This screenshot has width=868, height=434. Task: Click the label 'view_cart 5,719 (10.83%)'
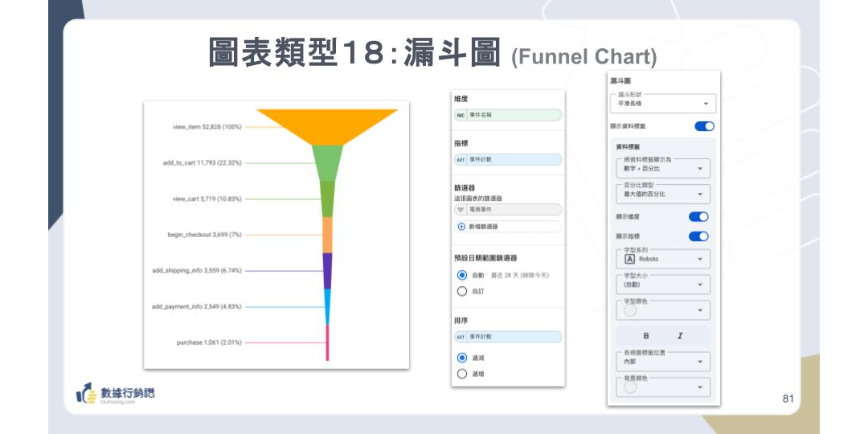pos(207,199)
